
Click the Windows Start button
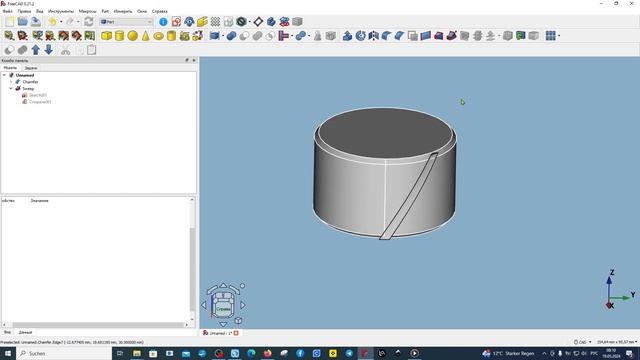point(8,353)
